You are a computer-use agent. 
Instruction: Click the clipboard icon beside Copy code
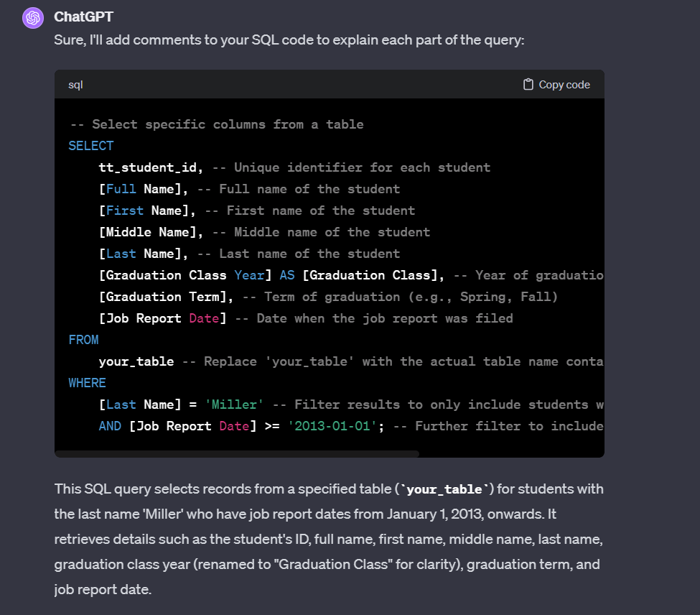(x=528, y=84)
